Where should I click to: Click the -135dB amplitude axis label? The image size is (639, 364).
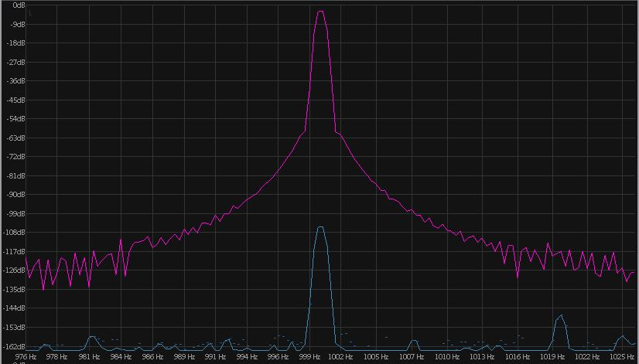pyautogui.click(x=15, y=289)
